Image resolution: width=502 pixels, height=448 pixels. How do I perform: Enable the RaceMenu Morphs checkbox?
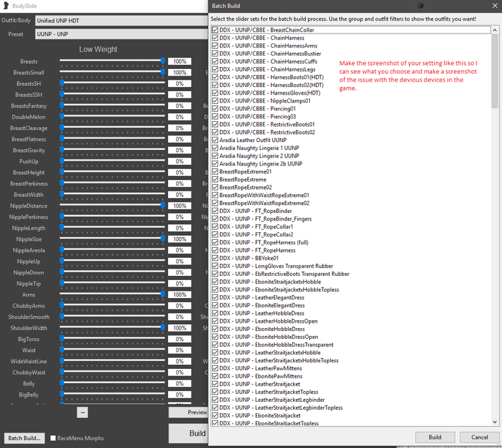click(x=53, y=438)
